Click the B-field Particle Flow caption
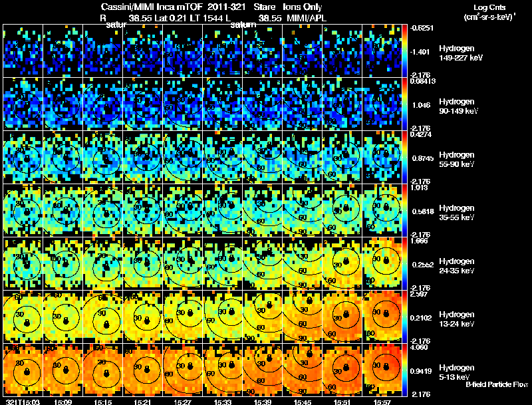The image size is (532, 405). [x=497, y=384]
